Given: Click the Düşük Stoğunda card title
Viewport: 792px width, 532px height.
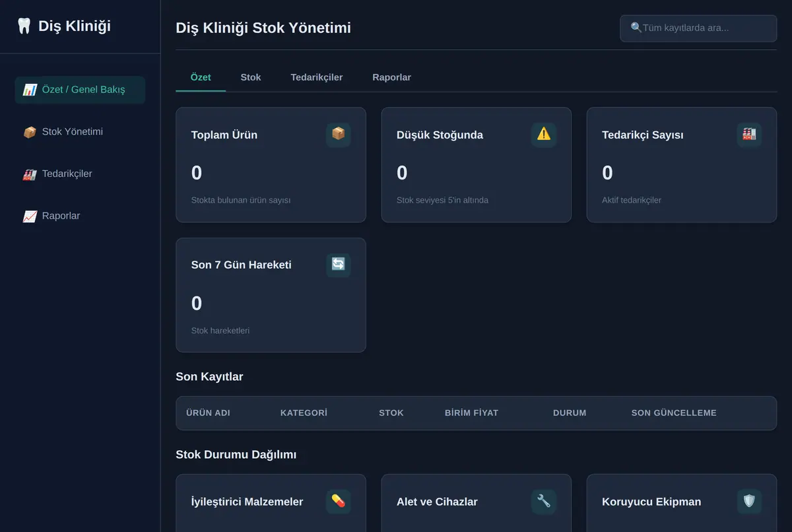Looking at the screenshot, I should coord(440,135).
